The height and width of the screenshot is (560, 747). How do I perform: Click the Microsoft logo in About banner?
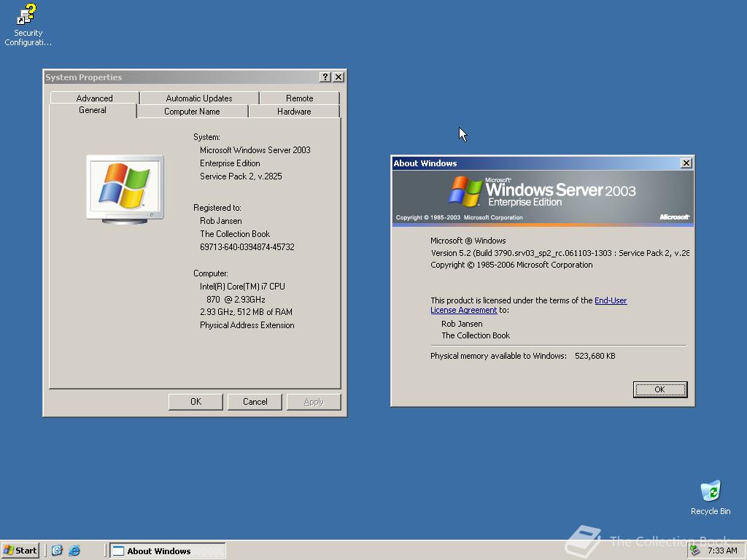point(674,217)
